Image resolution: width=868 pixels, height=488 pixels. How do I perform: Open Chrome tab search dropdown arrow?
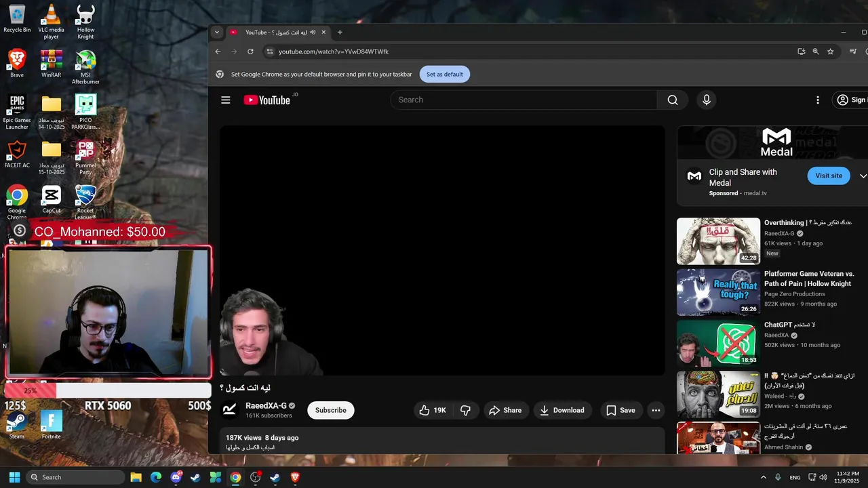click(x=217, y=32)
